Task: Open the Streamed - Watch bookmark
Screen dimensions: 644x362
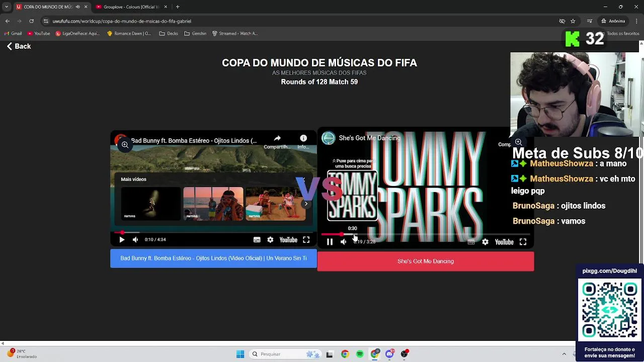Action: 235,34
